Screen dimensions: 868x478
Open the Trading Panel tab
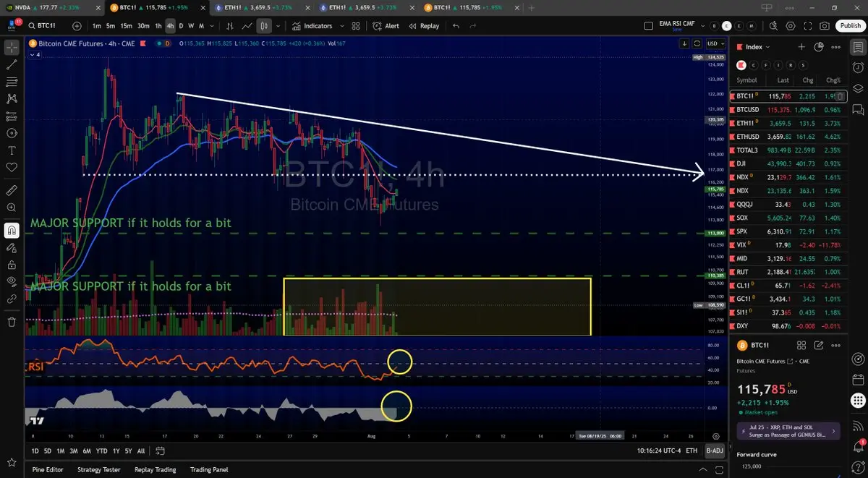click(210, 469)
